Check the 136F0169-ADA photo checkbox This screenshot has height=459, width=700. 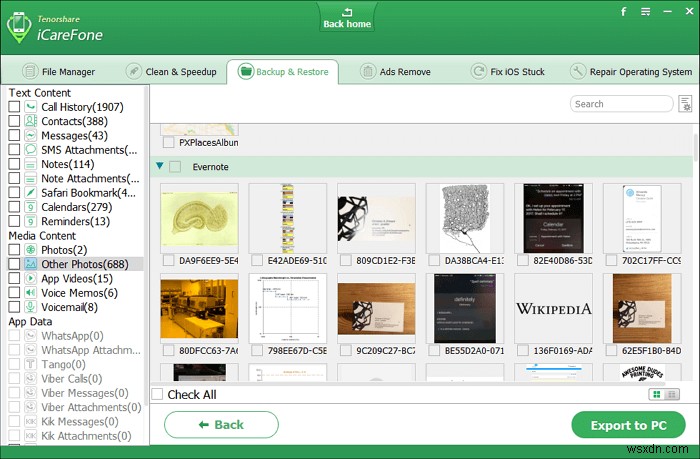[x=523, y=351]
